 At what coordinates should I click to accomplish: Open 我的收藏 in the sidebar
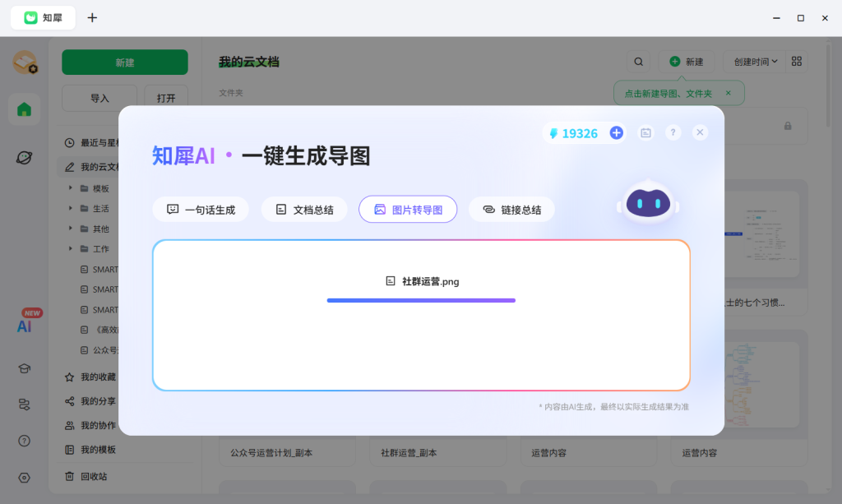point(91,377)
